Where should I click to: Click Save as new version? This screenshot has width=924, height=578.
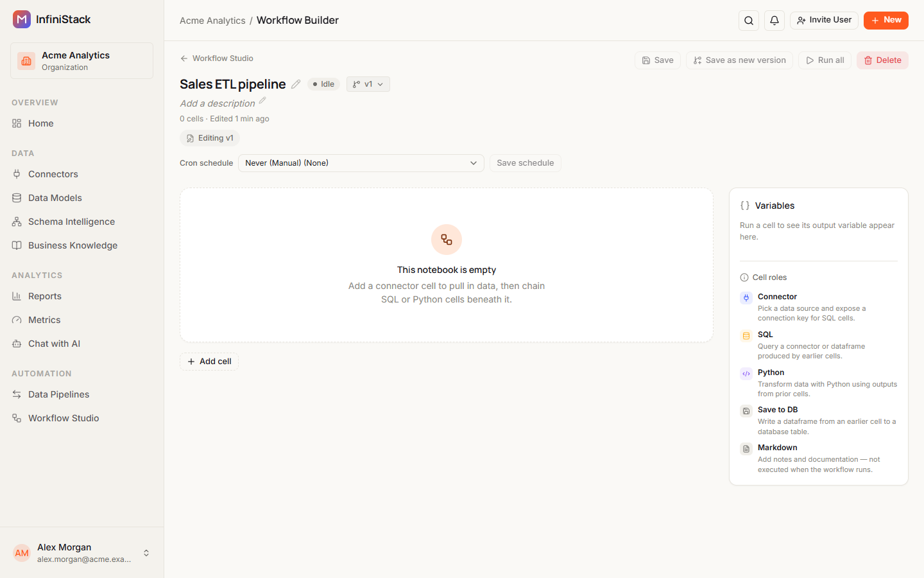(739, 60)
